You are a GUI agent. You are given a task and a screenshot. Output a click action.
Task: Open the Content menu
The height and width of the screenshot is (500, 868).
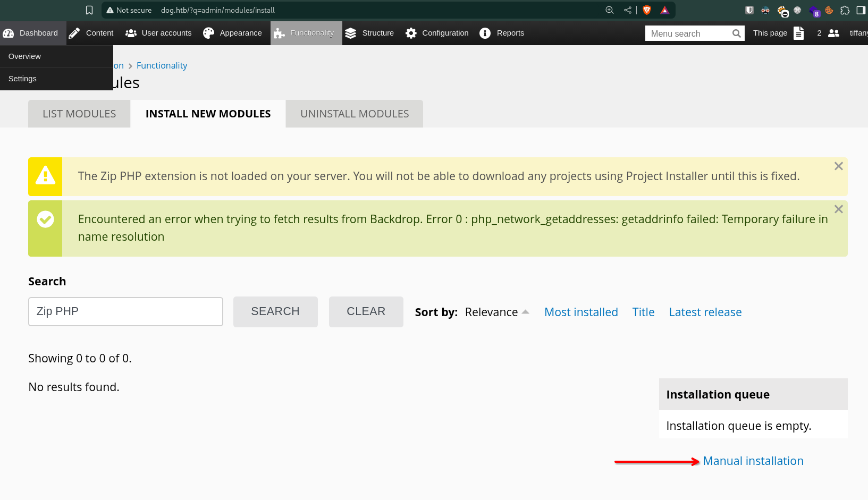click(x=91, y=33)
